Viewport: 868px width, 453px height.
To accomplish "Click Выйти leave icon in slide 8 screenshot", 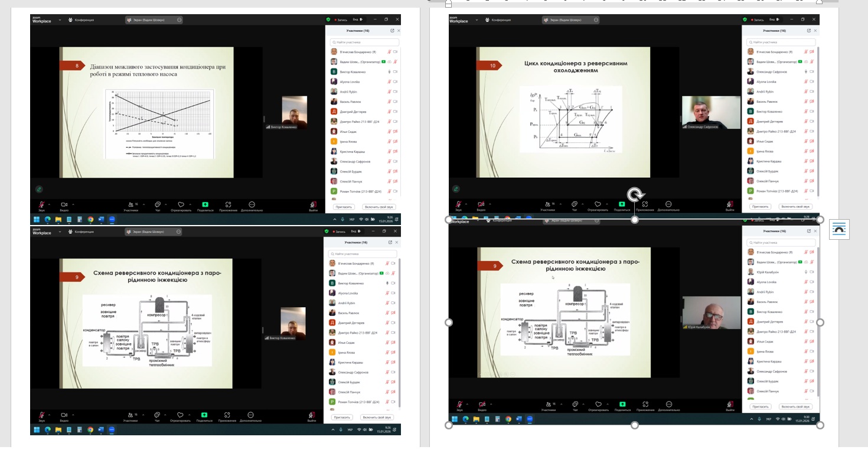I will click(312, 204).
